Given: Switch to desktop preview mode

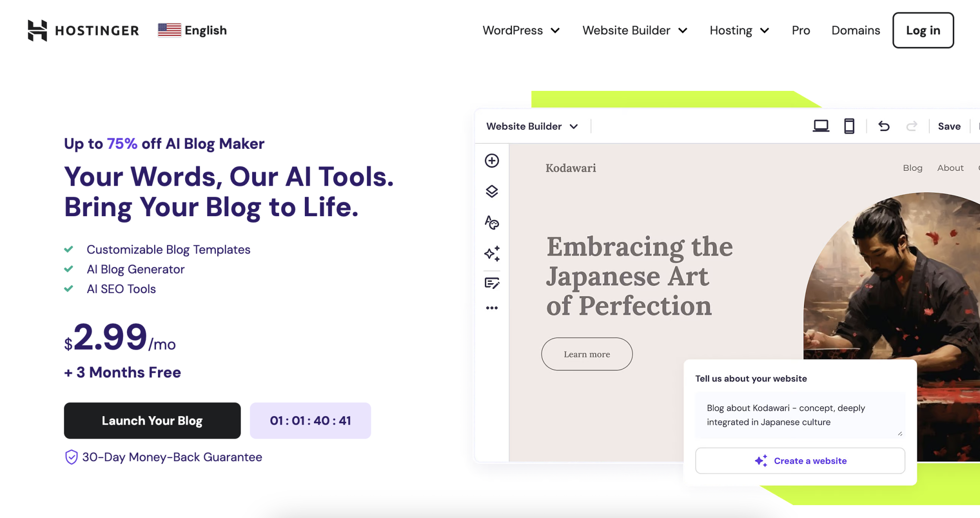Looking at the screenshot, I should 820,126.
